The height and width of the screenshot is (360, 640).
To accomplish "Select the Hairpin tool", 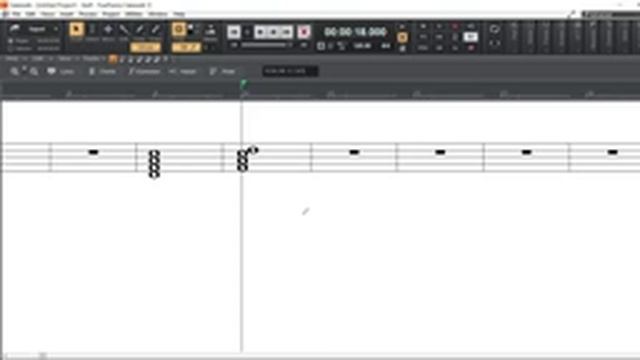I will 183,71.
